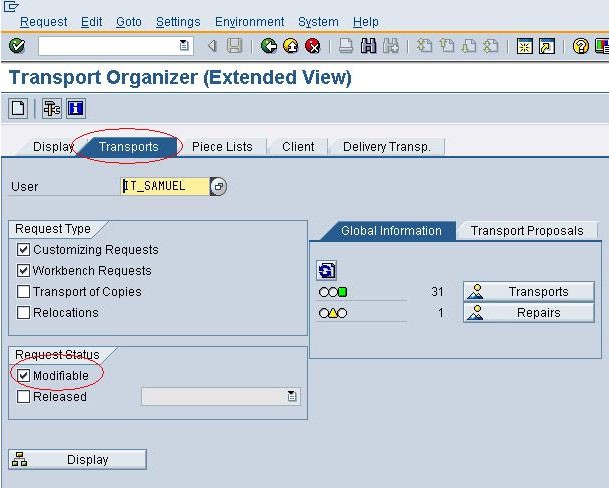Click the Last Page icon

click(x=491, y=46)
